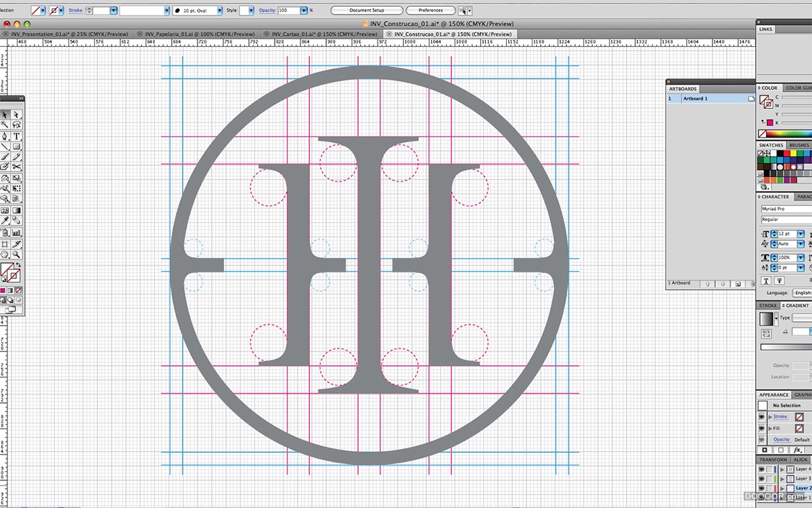Switch to the Stroke panel tab

[x=768, y=305]
